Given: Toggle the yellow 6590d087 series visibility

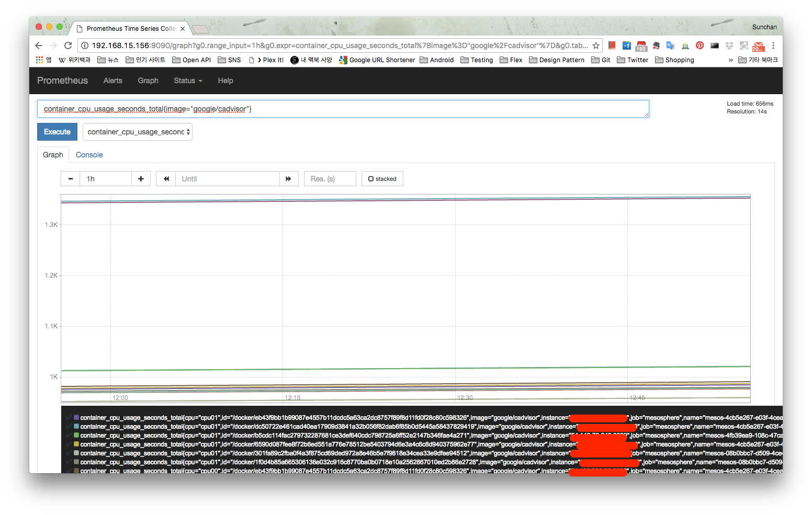Looking at the screenshot, I should coord(68,444).
